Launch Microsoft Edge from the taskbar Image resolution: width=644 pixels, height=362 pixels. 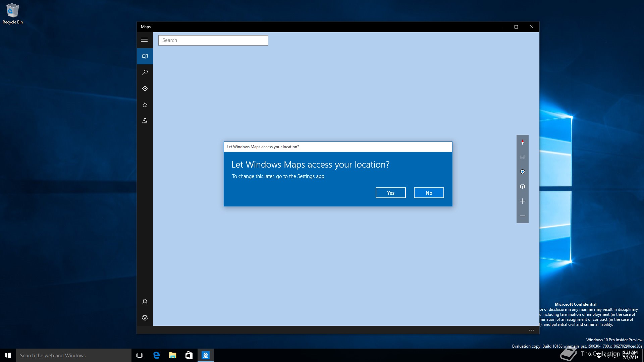tap(156, 355)
